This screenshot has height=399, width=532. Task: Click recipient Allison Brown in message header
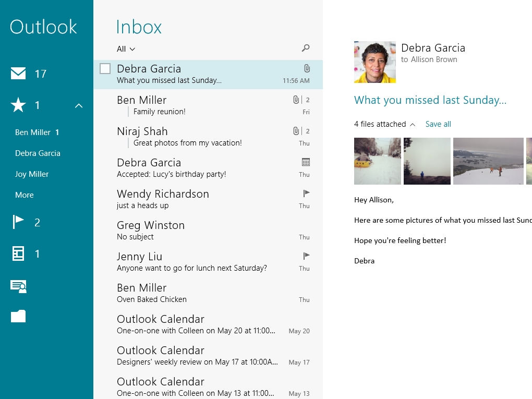pos(434,59)
